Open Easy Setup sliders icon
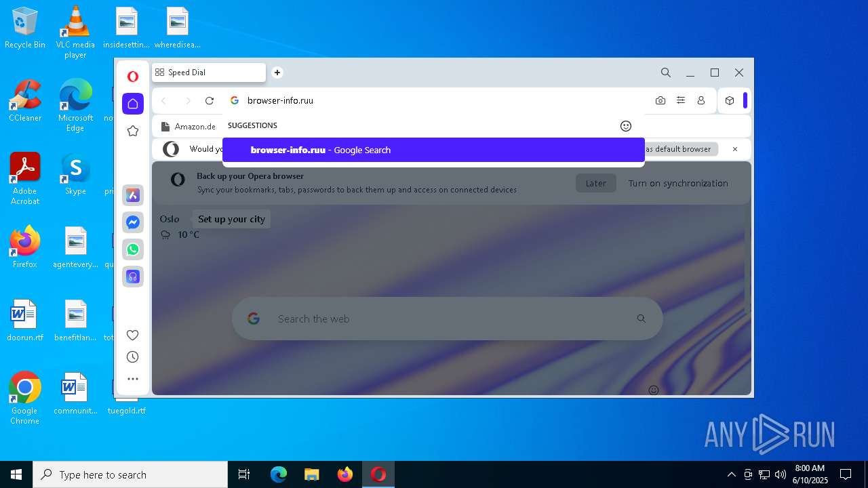Viewport: 868px width, 488px height. click(x=681, y=100)
